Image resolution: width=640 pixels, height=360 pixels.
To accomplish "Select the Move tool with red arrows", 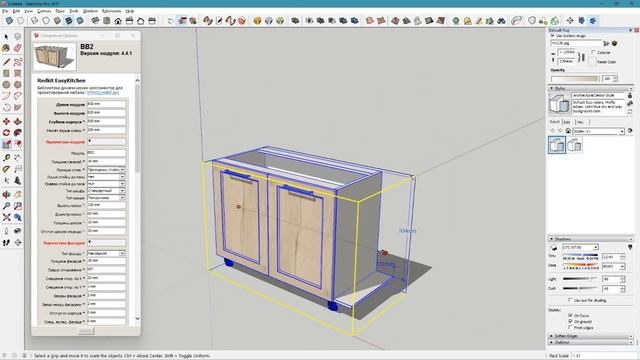I will point(6,122).
